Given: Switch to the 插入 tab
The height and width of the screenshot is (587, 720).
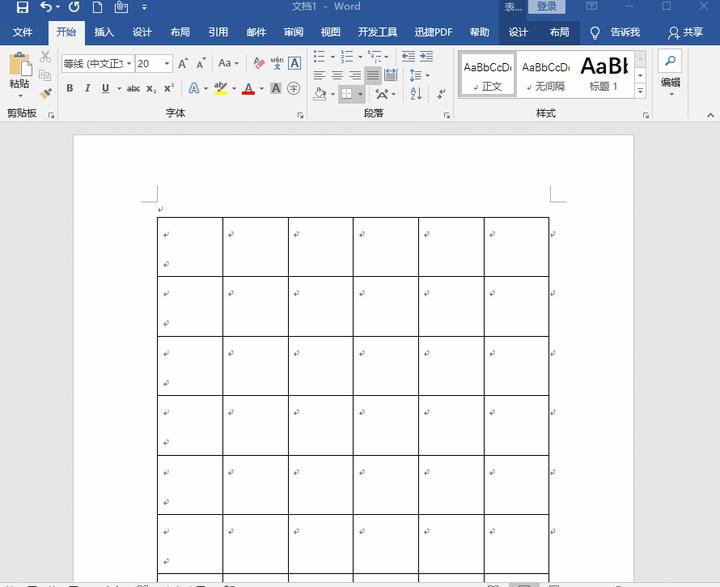Looking at the screenshot, I should coord(104,32).
